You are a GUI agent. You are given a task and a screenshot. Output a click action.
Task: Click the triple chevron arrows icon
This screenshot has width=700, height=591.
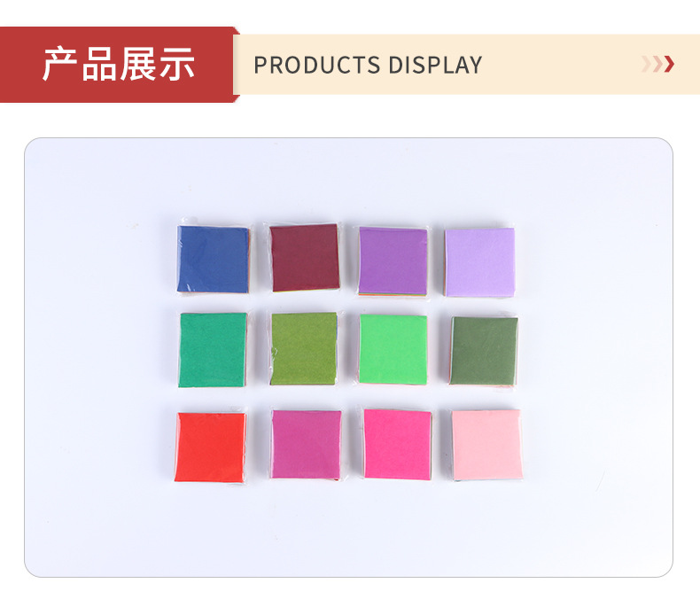[657, 65]
